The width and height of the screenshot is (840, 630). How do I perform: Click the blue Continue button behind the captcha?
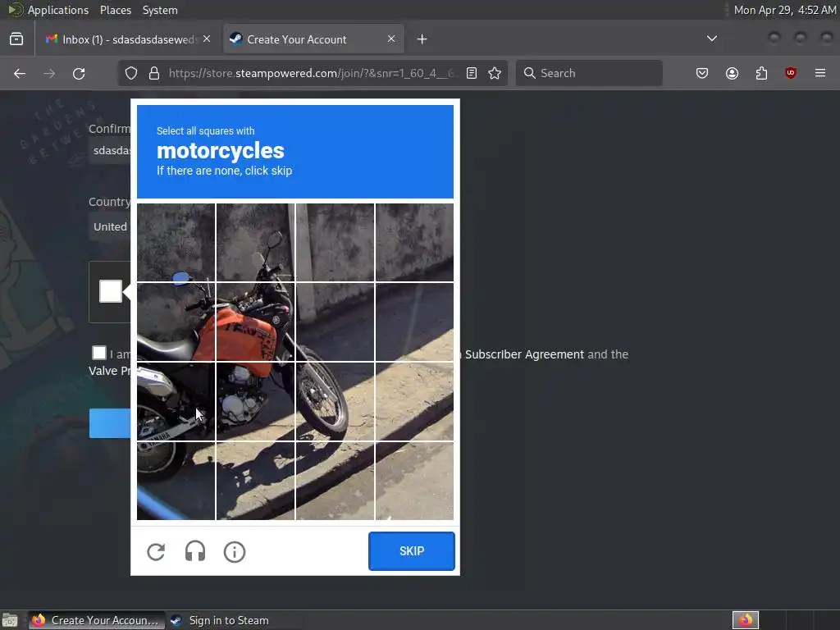[110, 423]
